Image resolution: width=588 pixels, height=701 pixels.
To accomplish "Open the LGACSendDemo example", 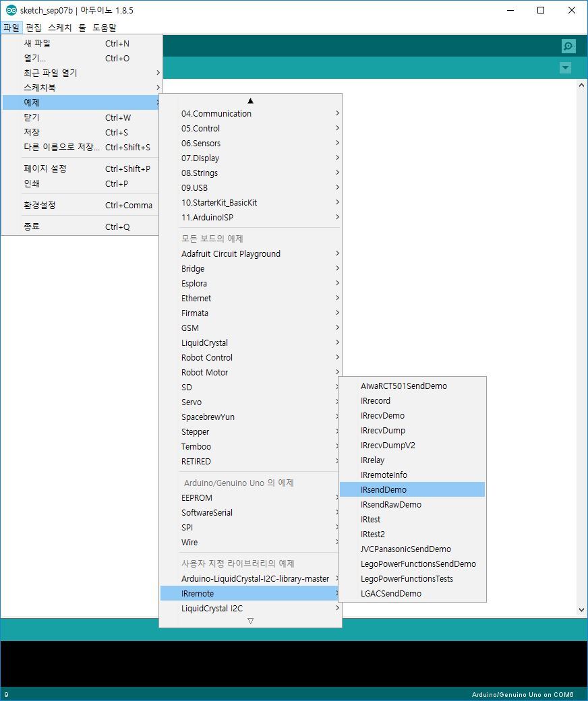I will 412,593.
